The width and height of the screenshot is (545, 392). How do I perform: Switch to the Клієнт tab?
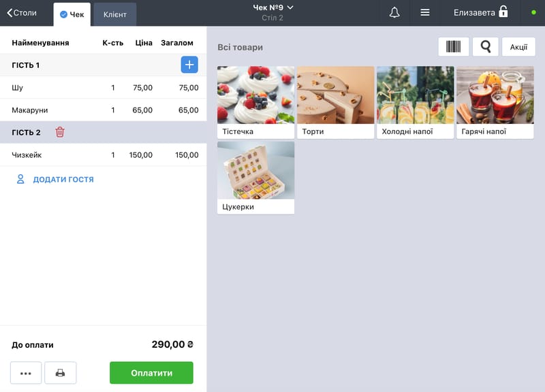coord(114,14)
